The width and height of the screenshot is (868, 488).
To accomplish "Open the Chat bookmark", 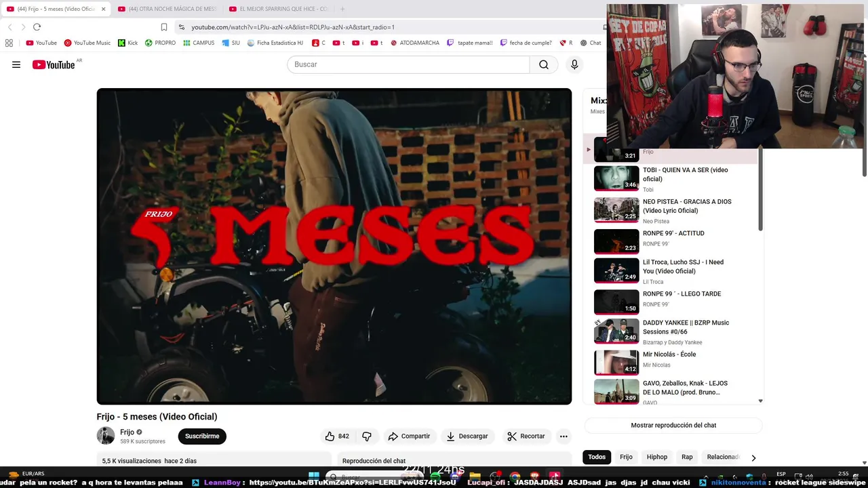I will pyautogui.click(x=591, y=43).
